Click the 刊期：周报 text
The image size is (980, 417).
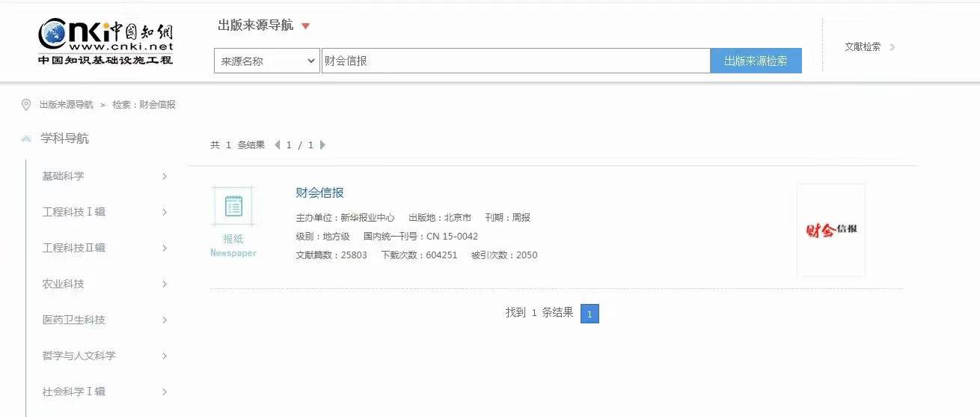coord(508,218)
